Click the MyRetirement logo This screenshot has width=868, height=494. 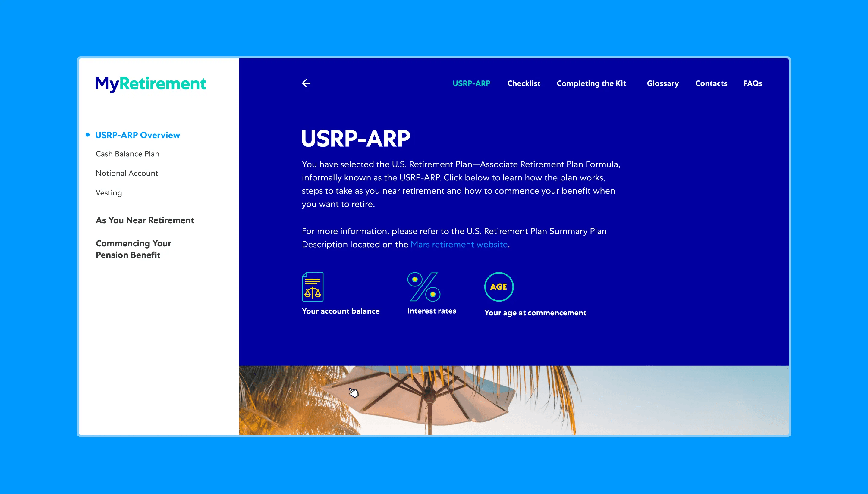150,83
